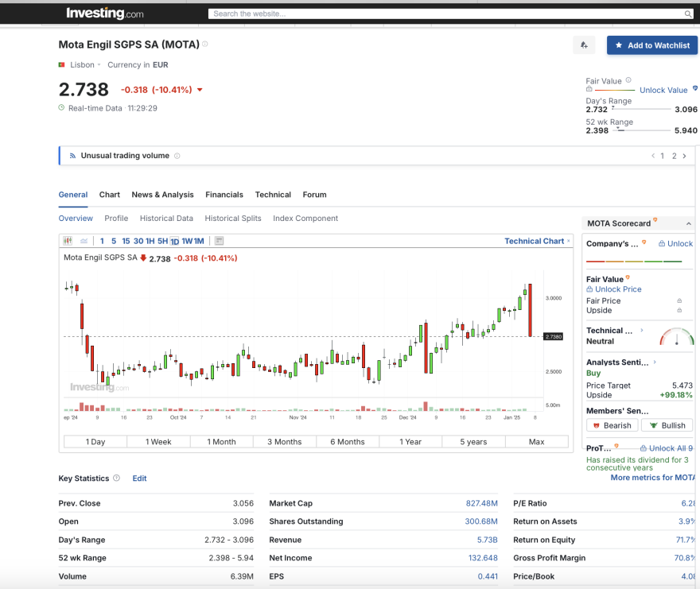Switch to the Chart tab
Image resolution: width=700 pixels, height=589 pixels.
coord(110,195)
